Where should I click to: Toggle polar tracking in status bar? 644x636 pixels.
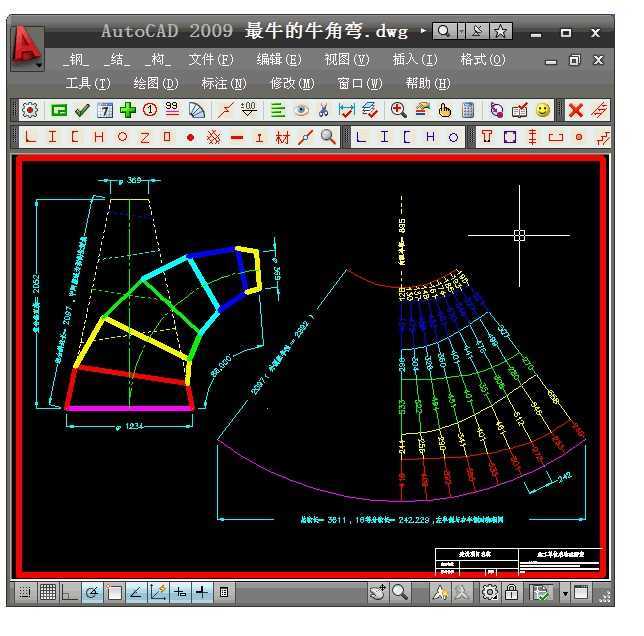pyautogui.click(x=92, y=592)
